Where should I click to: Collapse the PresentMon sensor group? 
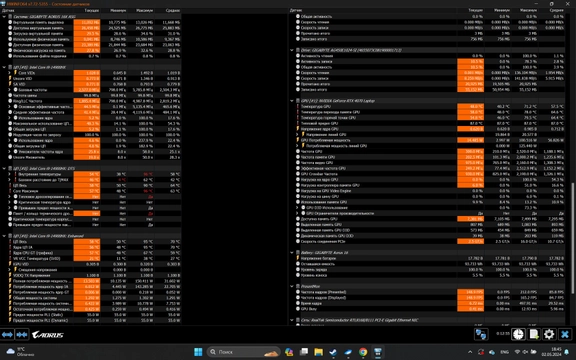292,286
